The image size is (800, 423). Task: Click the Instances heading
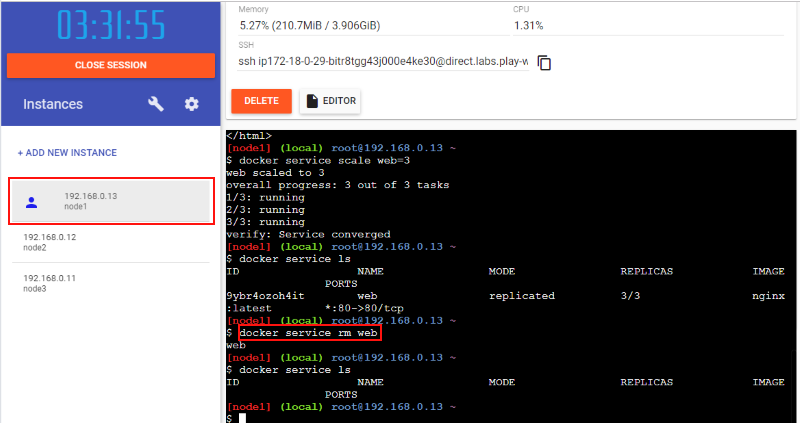[x=53, y=104]
